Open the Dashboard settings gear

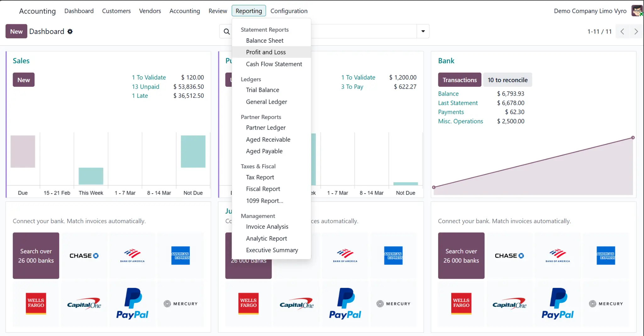(x=70, y=31)
